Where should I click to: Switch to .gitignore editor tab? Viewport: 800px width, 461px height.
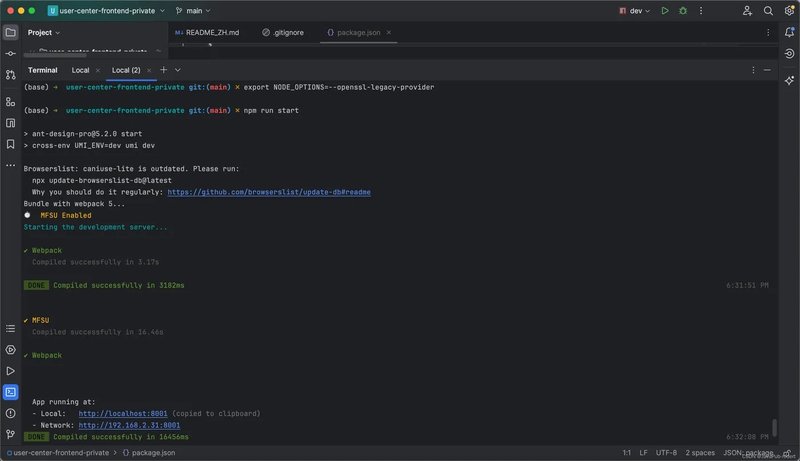click(283, 32)
